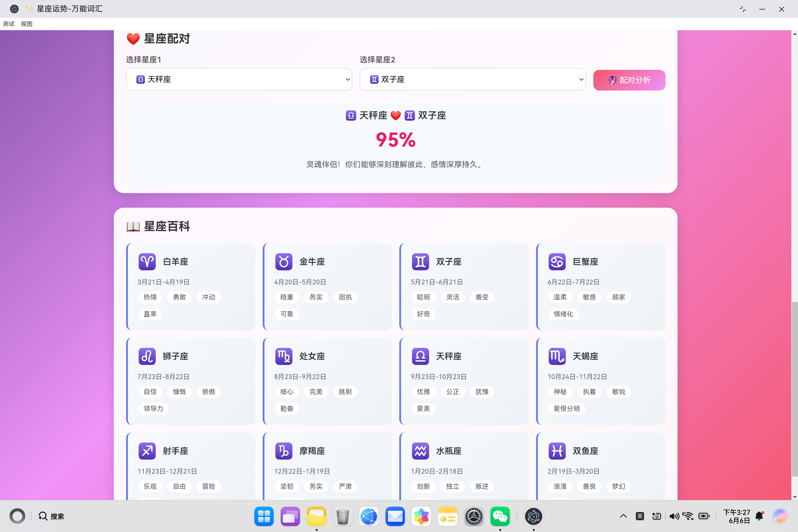Click the Scorpio 天蝎座 symbol icon
Viewport: 798px width, 532px height.
tap(557, 356)
